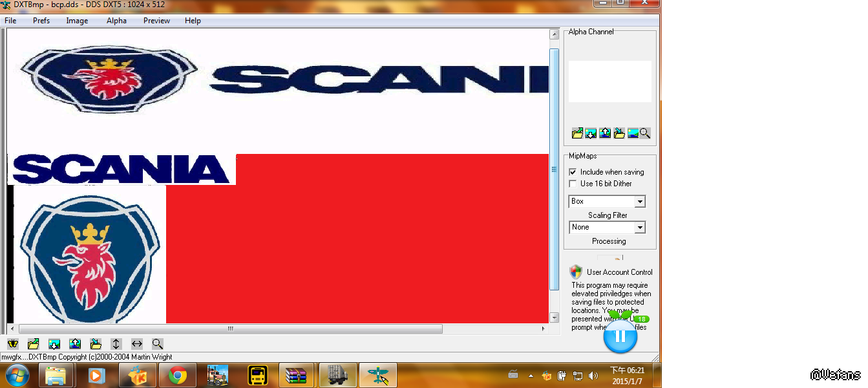This screenshot has width=868, height=388.
Task: Enable Use 16 bit Dither checkbox
Action: 573,184
